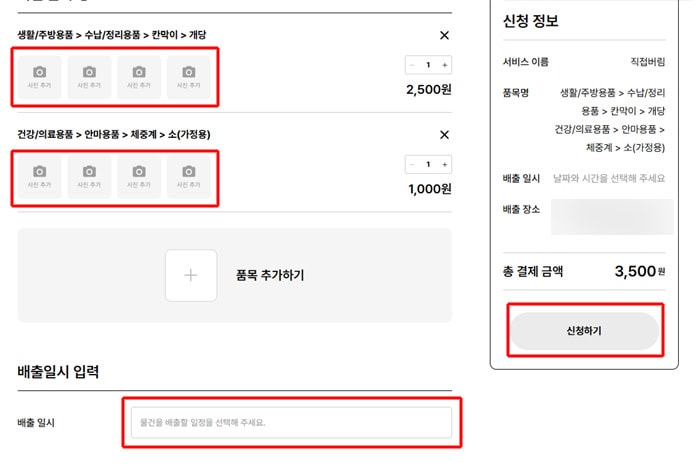The image size is (700, 467).
Task: Click the 직접버림 service name value
Action: (648, 62)
